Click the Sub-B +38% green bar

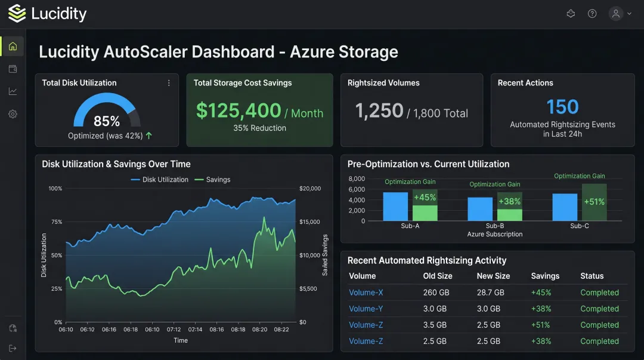[510, 207]
